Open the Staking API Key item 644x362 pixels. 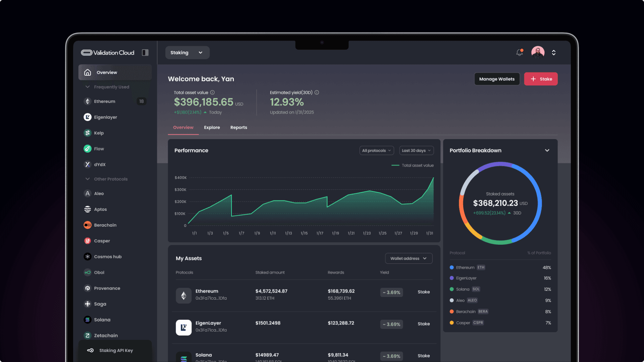pyautogui.click(x=115, y=350)
